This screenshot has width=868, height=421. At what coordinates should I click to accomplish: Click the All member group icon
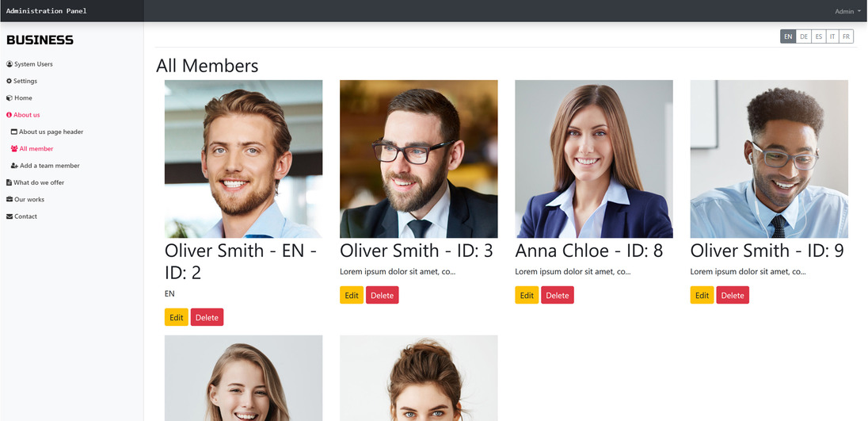click(x=14, y=148)
